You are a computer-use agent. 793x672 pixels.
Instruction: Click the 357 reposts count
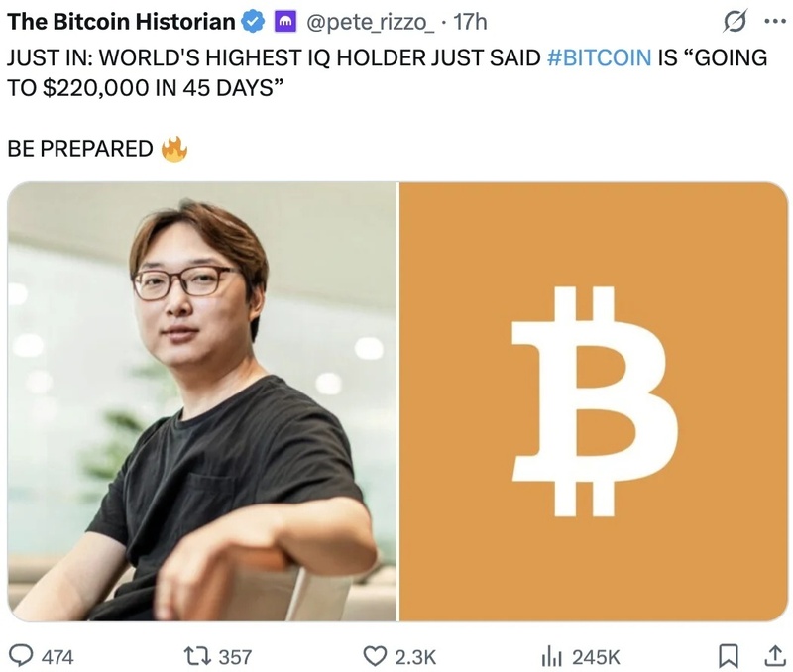[235, 657]
